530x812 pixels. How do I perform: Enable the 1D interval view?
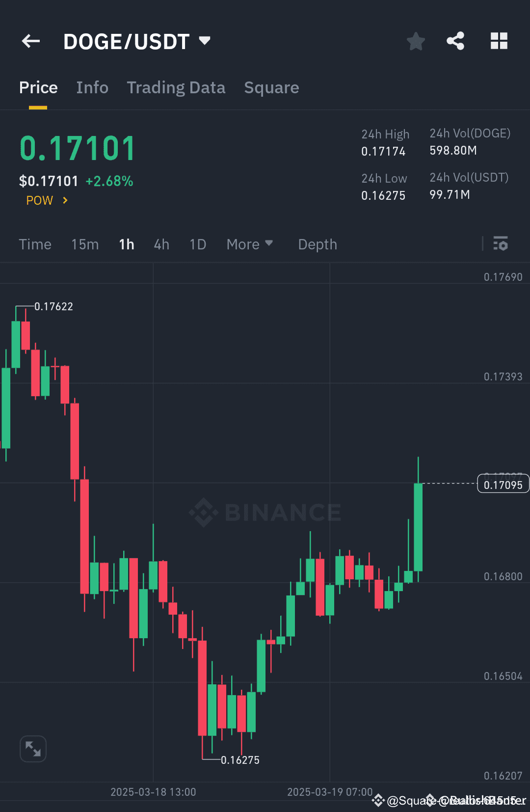[197, 244]
